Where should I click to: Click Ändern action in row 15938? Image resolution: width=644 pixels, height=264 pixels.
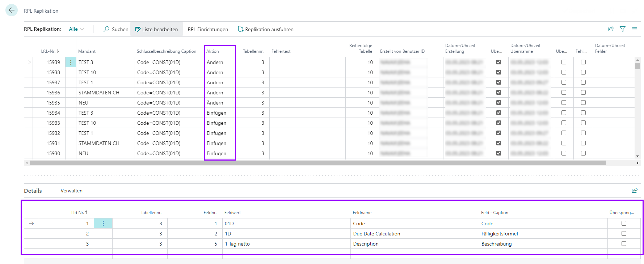click(220, 72)
